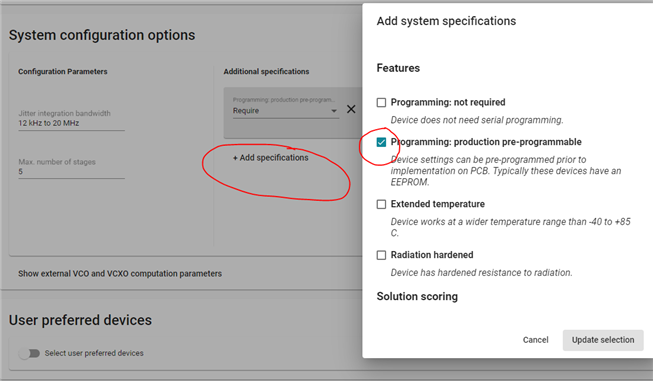Click the Cancel button
The width and height of the screenshot is (653, 381).
[x=536, y=340]
